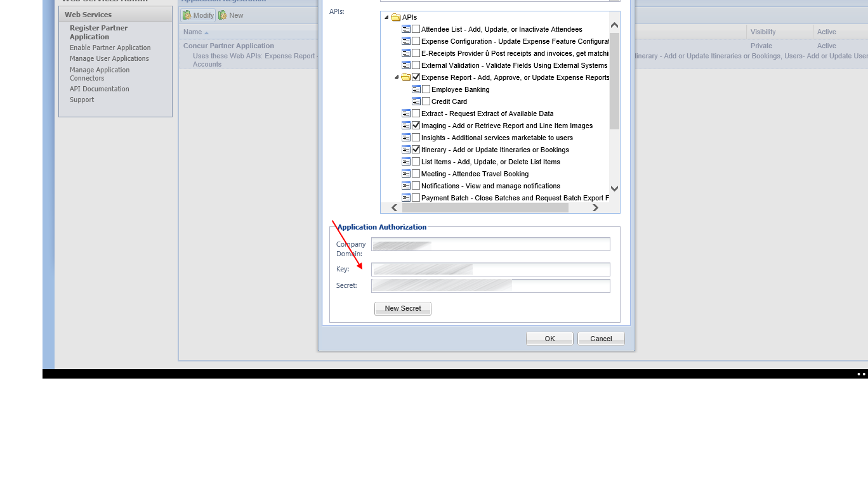The image size is (868, 487).
Task: Open API Documentation in sidebar
Action: click(100, 89)
